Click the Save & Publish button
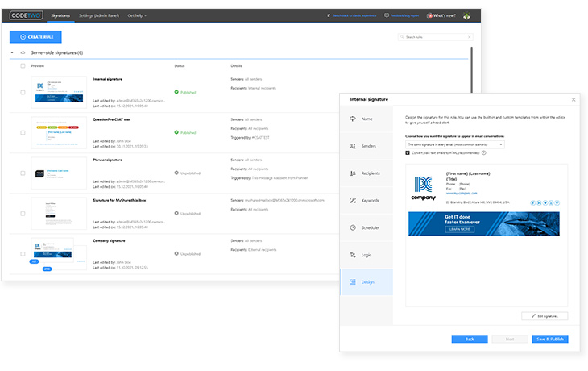This screenshot has width=588, height=371. click(550, 339)
